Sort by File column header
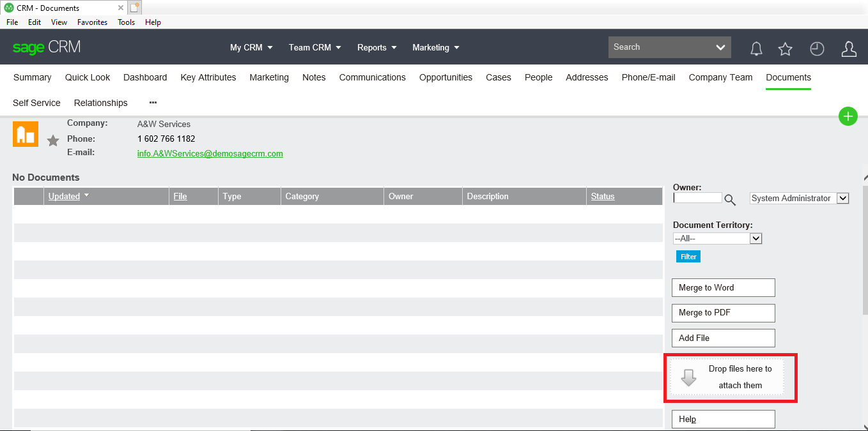This screenshot has width=868, height=431. [x=180, y=196]
